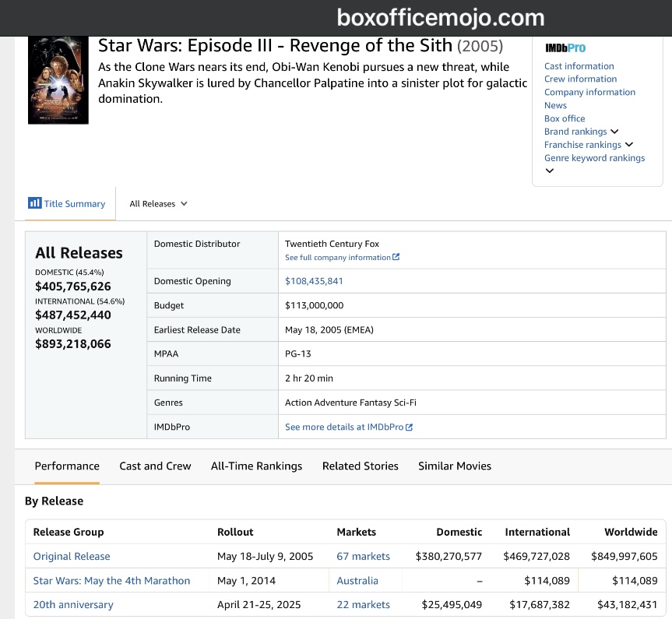Expand the Genre keyword rankings chevron

point(550,171)
